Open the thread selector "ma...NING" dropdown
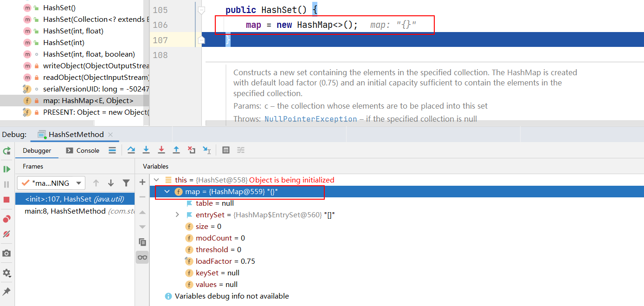The height and width of the screenshot is (306, 644). click(x=51, y=183)
